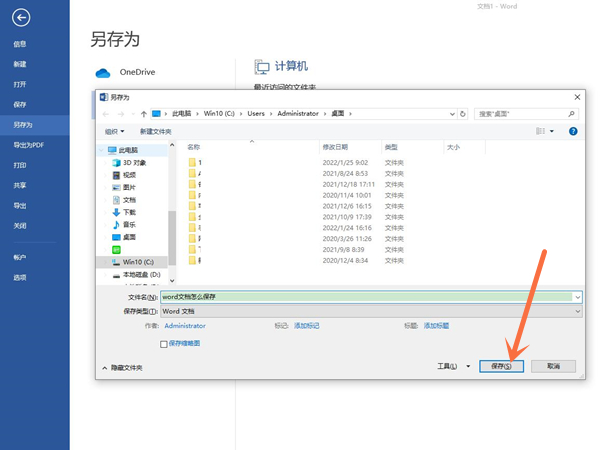Click 添加标记 link

(307, 326)
